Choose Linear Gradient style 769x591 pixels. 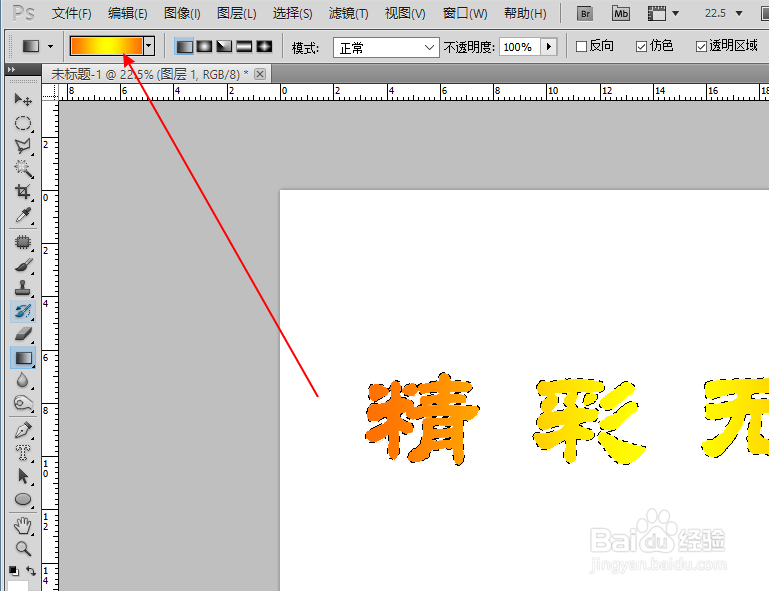tap(184, 47)
